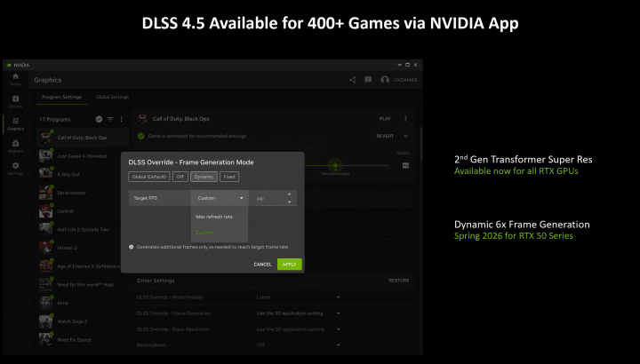Open the Graphics section in sidebar
The image size is (640, 364).
(x=15, y=124)
